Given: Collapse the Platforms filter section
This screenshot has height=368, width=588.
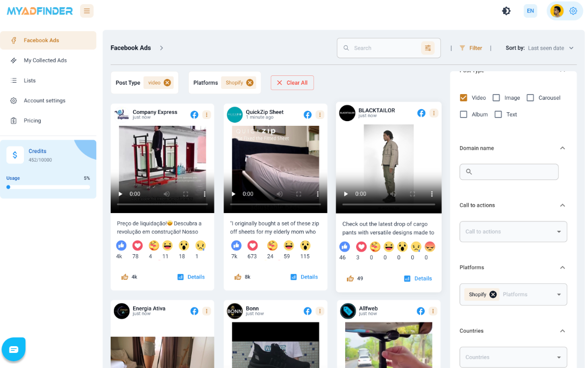Looking at the screenshot, I should point(563,268).
